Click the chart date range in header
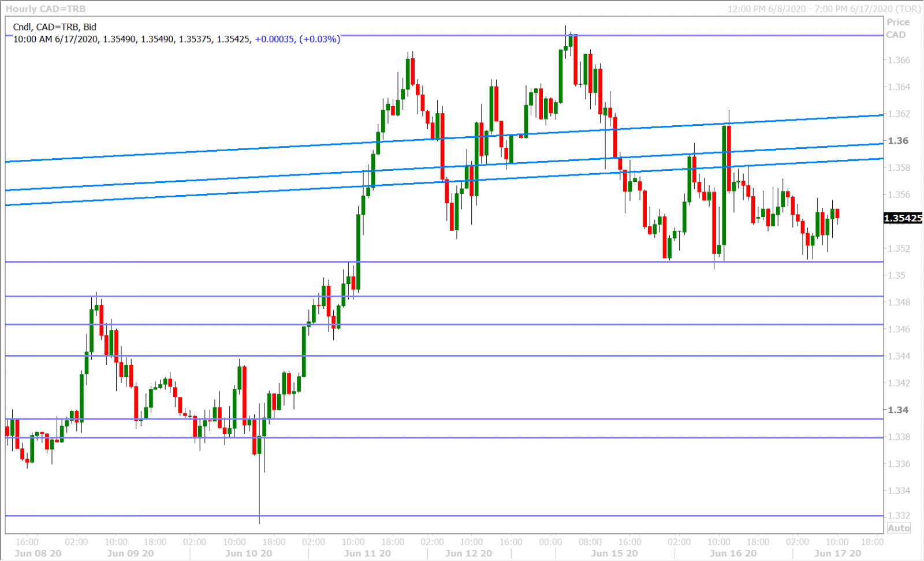 point(824,9)
